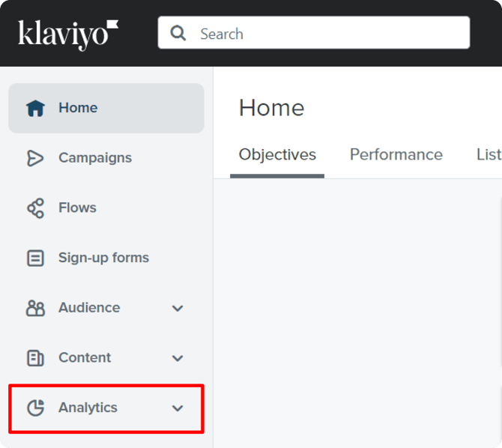
Task: Click the Analytics pie chart icon
Action: click(35, 408)
